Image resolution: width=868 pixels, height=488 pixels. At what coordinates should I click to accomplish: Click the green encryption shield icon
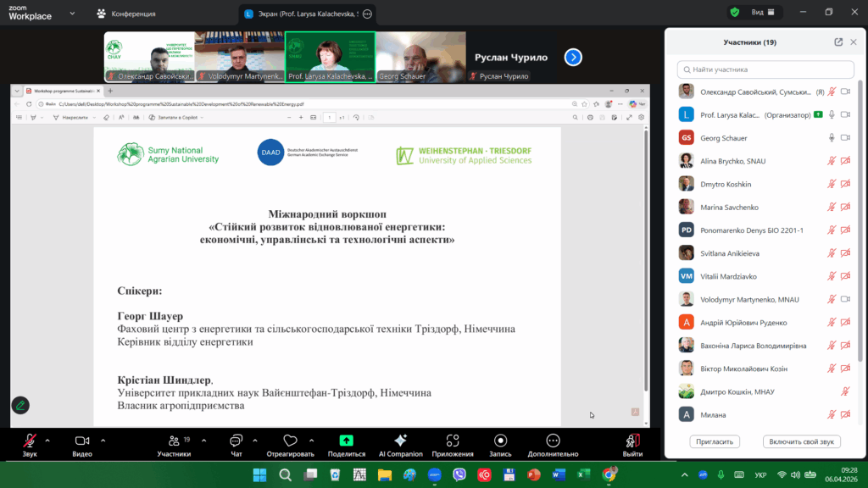pos(734,12)
